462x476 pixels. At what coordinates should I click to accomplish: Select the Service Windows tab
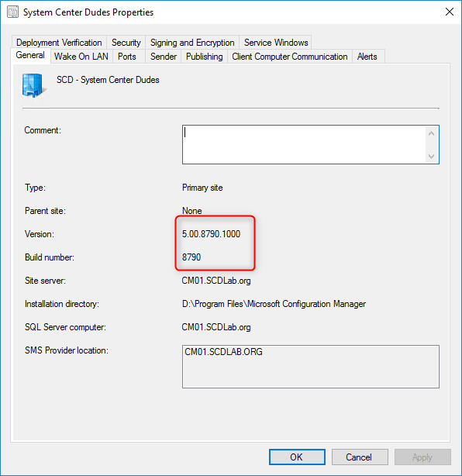pyautogui.click(x=276, y=43)
